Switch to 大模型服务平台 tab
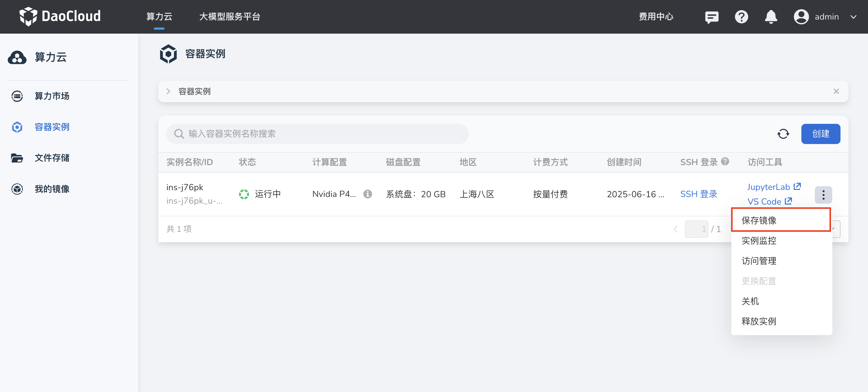Viewport: 868px width, 392px height. (230, 17)
